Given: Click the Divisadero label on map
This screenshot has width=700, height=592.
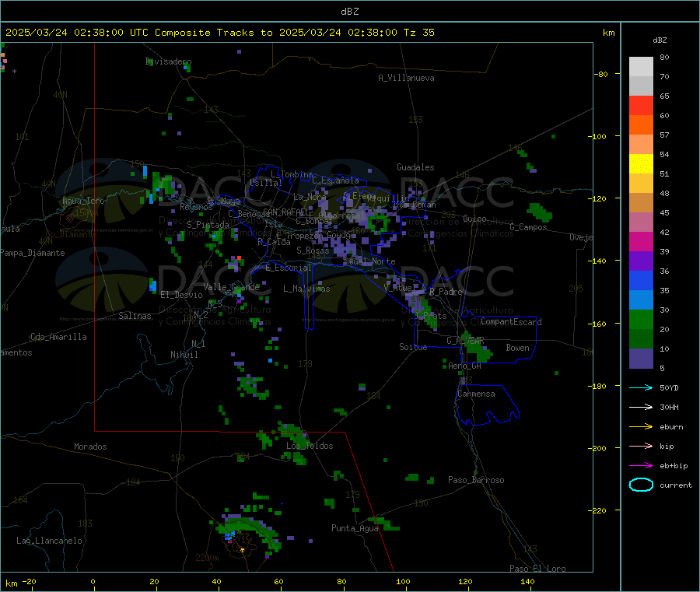Looking at the screenshot, I should point(168,61).
